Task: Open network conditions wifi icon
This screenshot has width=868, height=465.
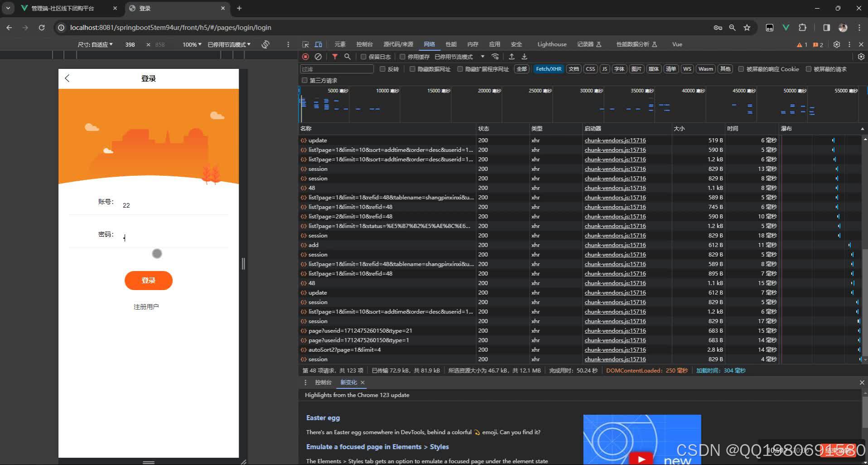Action: tap(495, 57)
